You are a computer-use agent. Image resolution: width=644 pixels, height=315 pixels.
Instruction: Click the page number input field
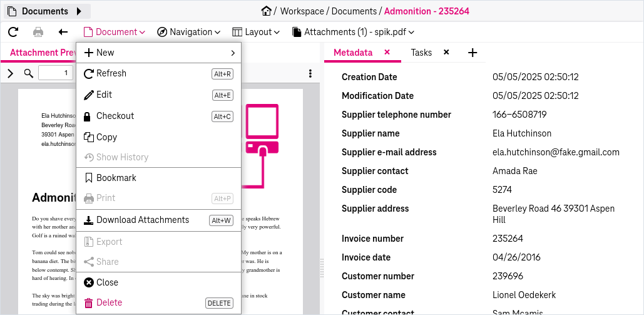[56, 73]
